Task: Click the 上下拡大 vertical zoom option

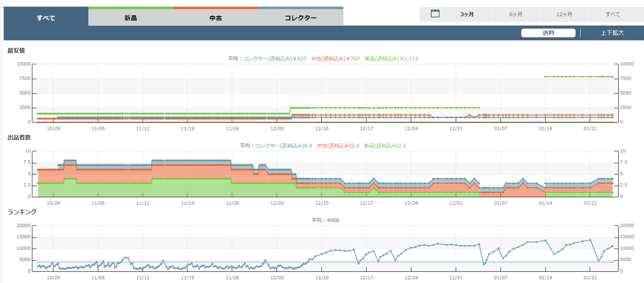Action: pyautogui.click(x=612, y=33)
